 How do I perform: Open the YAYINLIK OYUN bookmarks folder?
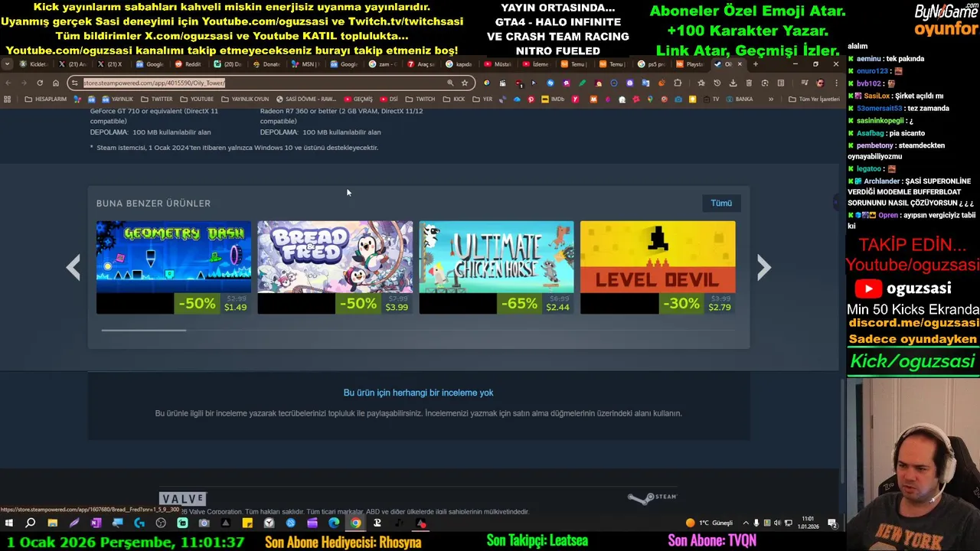(x=245, y=99)
